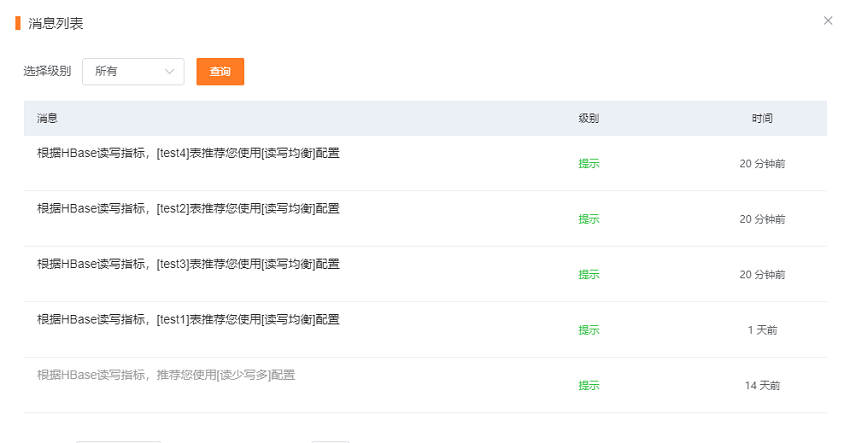The image size is (850, 443).
Task: Click the chevron arrow in level selector
Action: click(170, 71)
